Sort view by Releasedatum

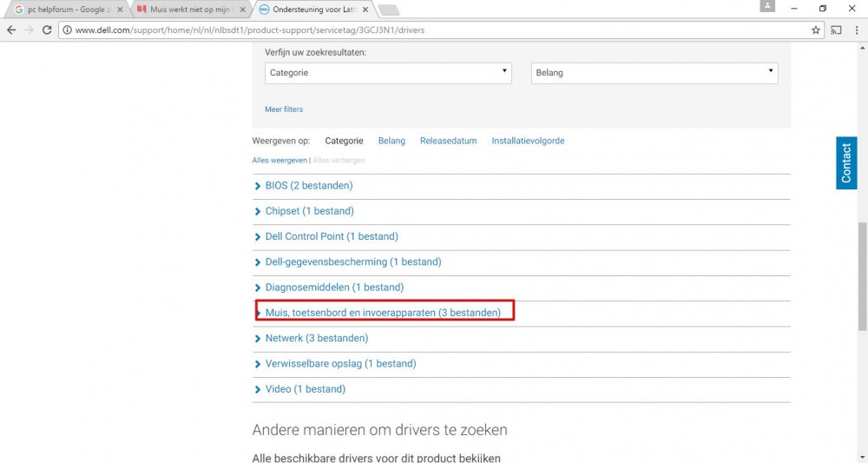coord(448,141)
